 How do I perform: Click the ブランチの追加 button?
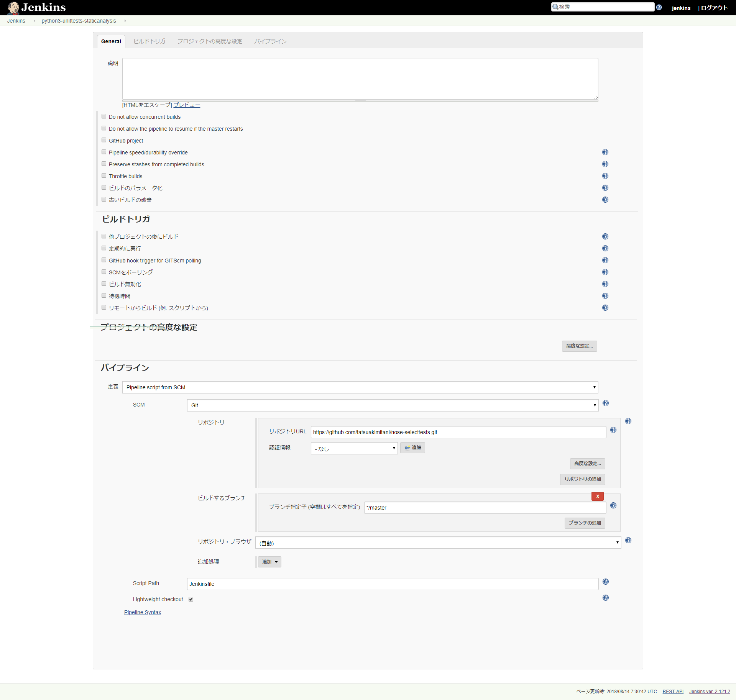[x=584, y=523]
